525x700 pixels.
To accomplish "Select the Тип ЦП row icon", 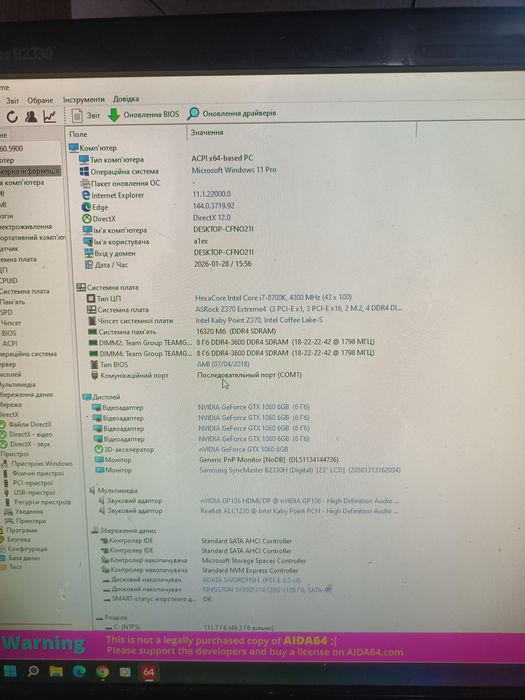I will (x=91, y=298).
